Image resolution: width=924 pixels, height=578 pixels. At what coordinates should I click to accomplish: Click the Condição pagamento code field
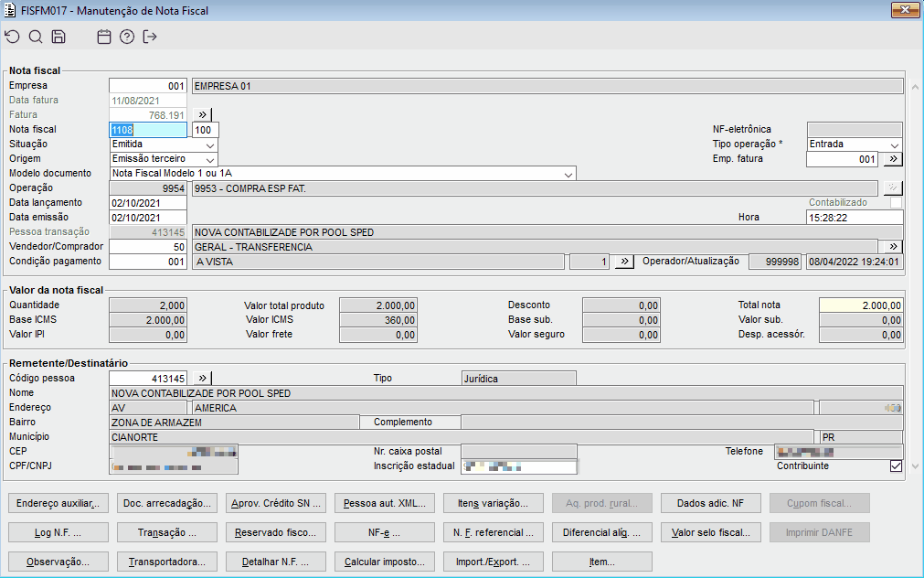(148, 262)
